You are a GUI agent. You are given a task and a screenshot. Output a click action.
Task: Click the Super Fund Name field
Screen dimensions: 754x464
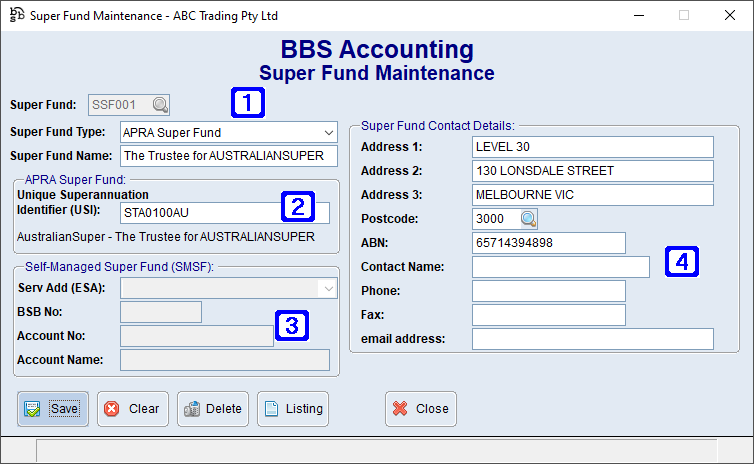[x=229, y=156]
